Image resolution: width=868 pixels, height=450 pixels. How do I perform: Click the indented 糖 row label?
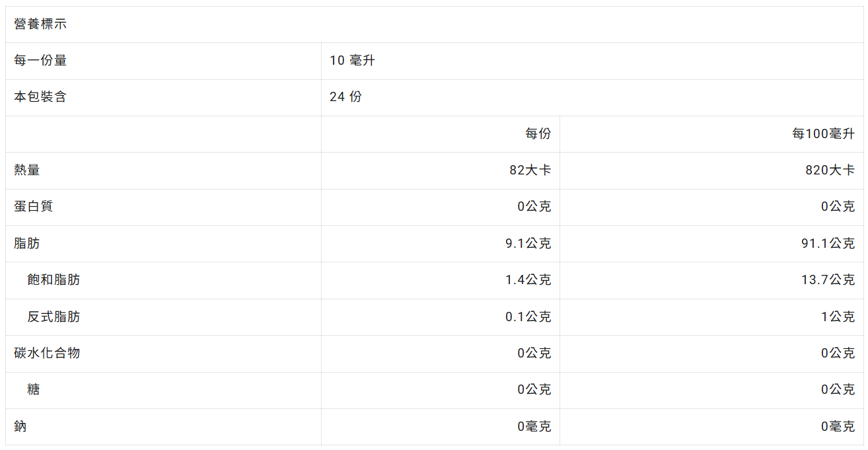[34, 390]
